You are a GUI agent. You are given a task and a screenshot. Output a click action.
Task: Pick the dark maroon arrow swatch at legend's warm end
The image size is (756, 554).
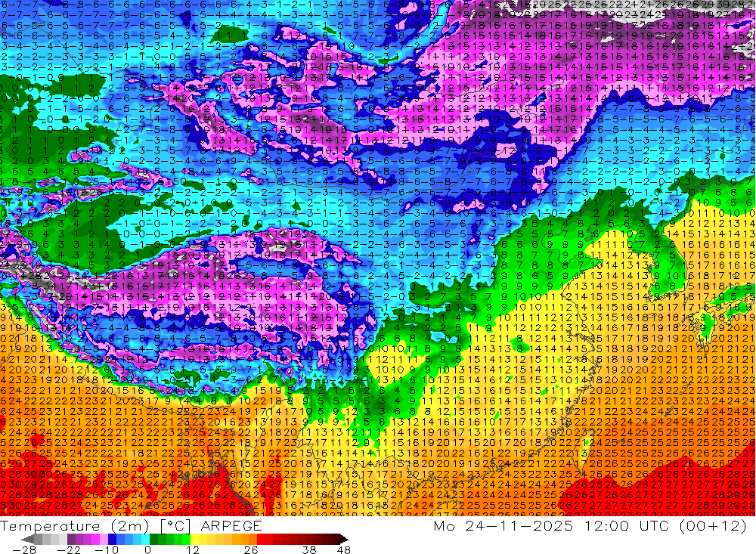click(344, 539)
